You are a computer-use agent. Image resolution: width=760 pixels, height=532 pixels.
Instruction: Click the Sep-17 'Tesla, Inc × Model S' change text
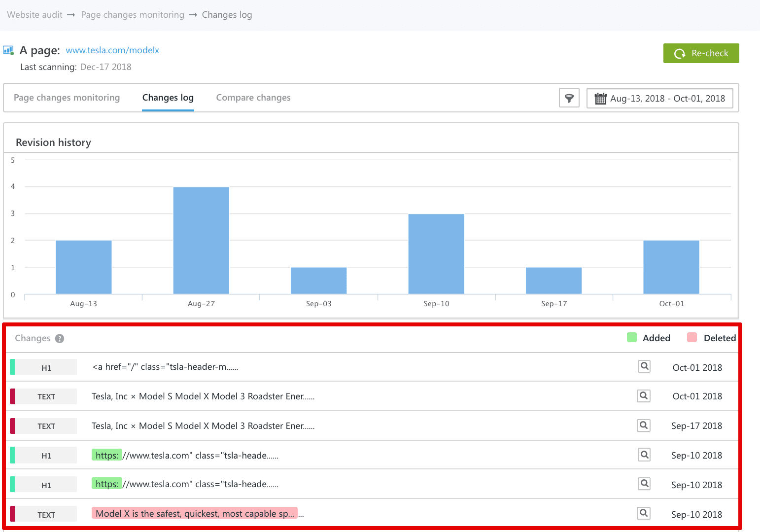point(203,426)
